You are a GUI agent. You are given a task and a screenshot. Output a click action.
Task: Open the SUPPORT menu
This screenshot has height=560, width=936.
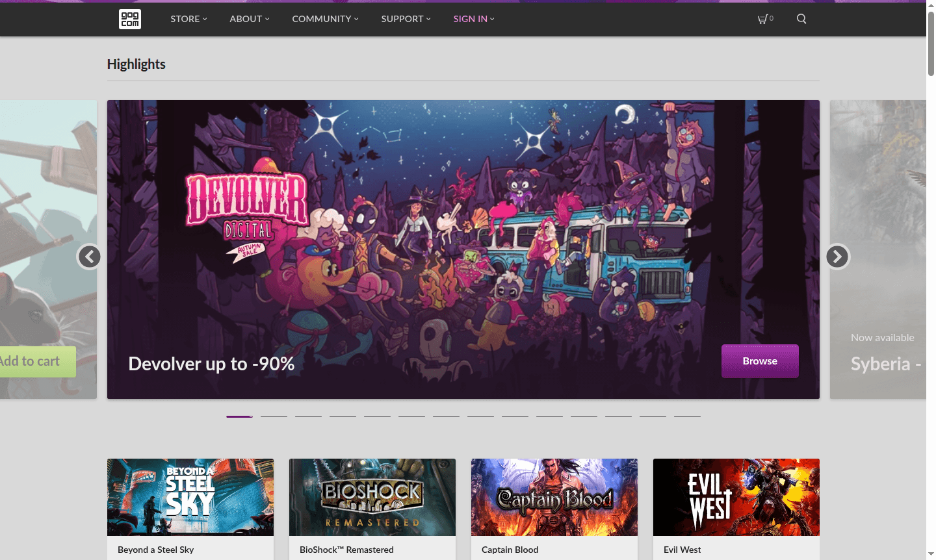(x=405, y=19)
